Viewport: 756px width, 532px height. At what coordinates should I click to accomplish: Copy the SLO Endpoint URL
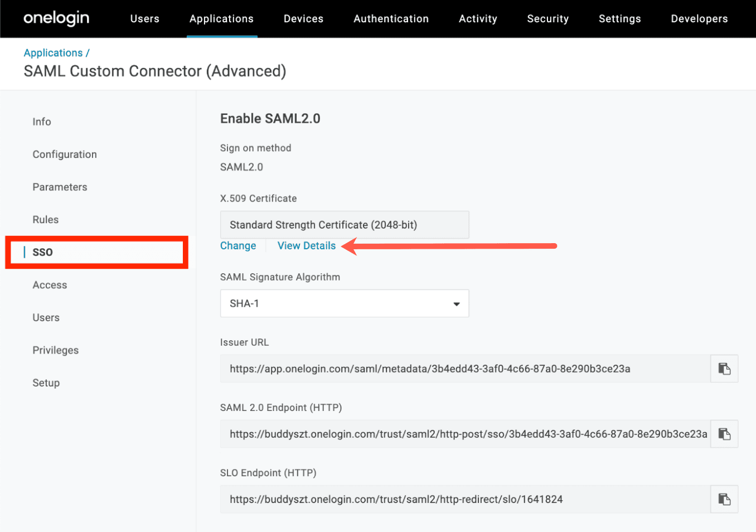(x=724, y=499)
